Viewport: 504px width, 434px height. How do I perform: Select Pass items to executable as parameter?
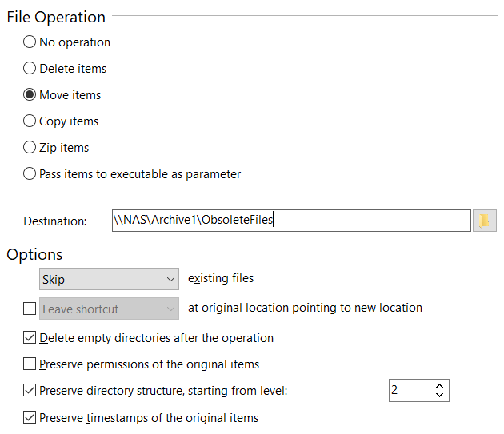30,174
